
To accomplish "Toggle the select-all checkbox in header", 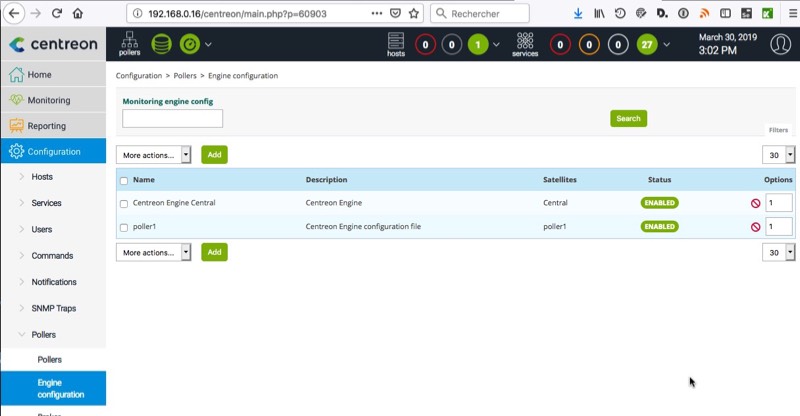I will coord(124,181).
